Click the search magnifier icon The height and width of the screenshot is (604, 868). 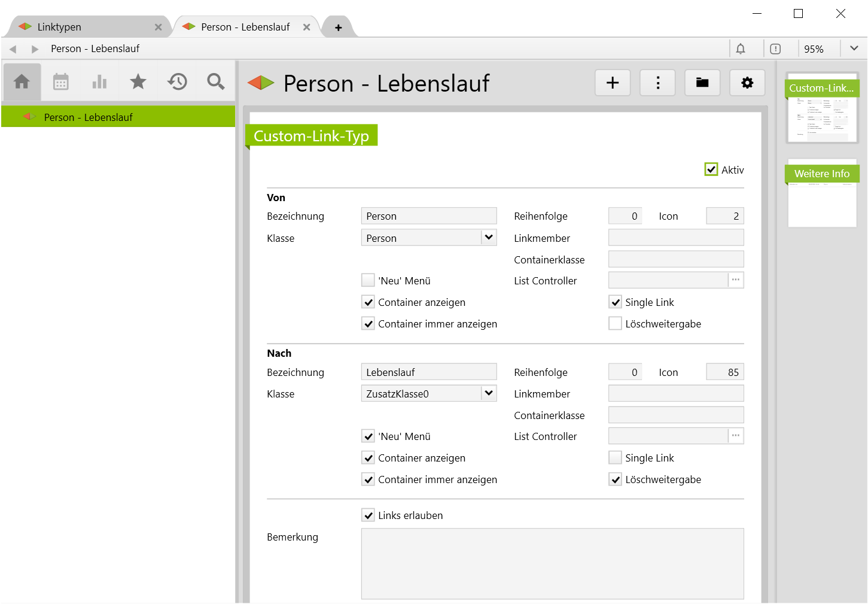(x=215, y=81)
